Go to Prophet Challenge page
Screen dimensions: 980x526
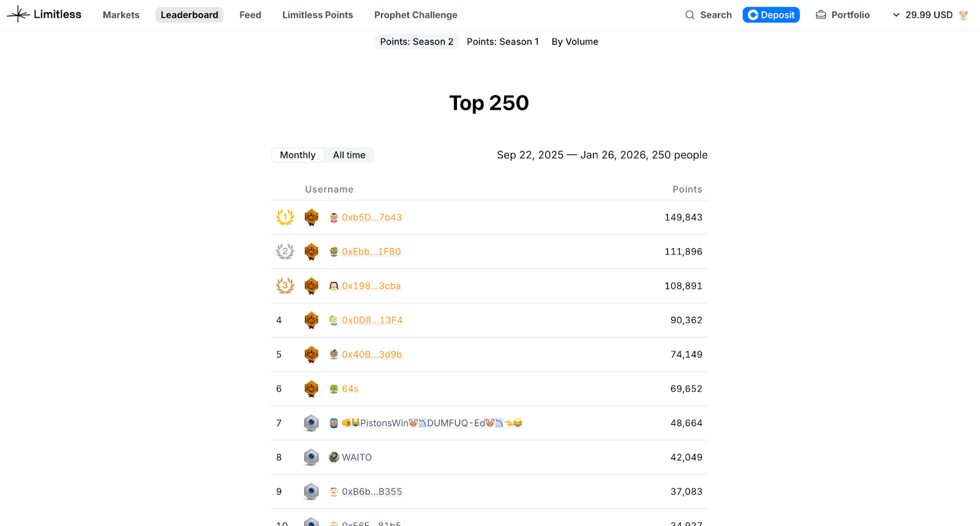coord(416,15)
